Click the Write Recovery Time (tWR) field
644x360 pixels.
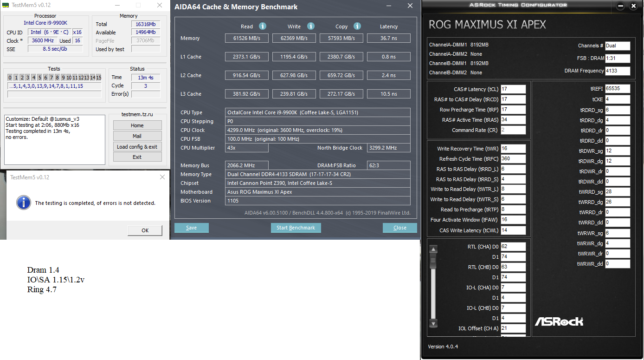coord(513,149)
